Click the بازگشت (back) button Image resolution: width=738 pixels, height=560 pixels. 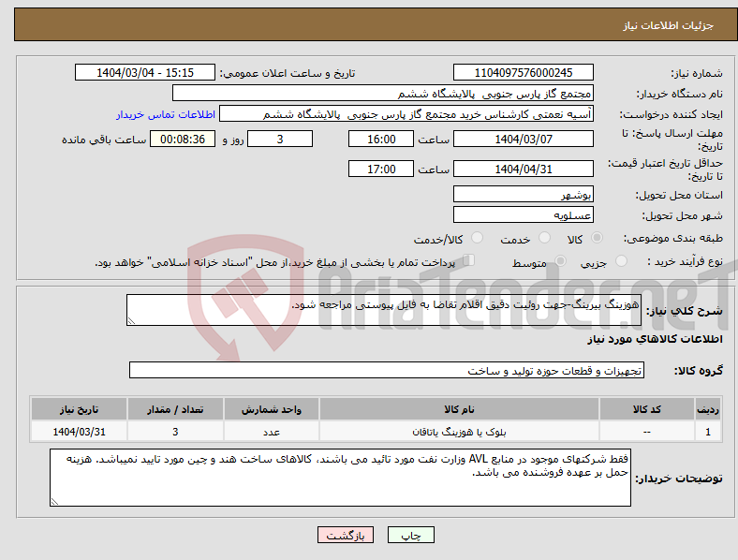pos(346,535)
